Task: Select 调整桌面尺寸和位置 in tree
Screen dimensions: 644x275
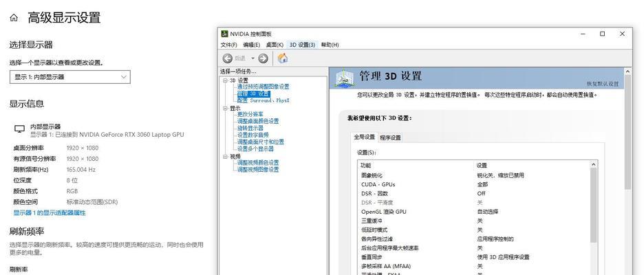Action: (x=260, y=142)
